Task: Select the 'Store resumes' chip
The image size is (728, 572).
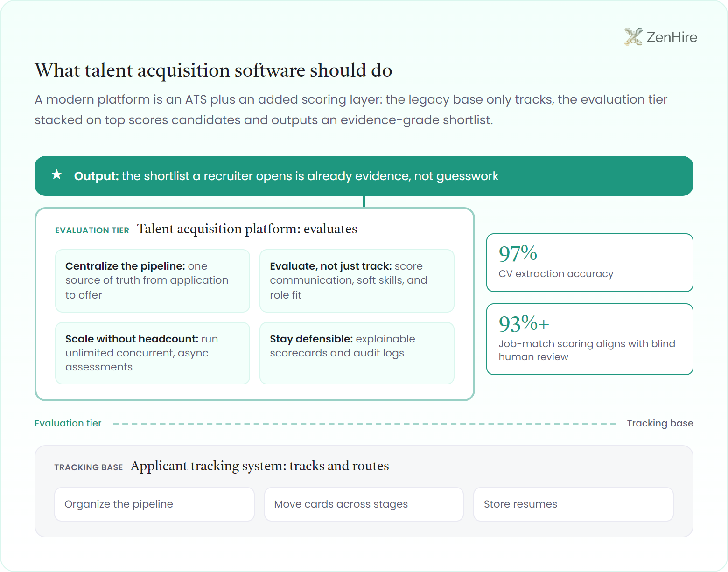Action: click(x=574, y=504)
